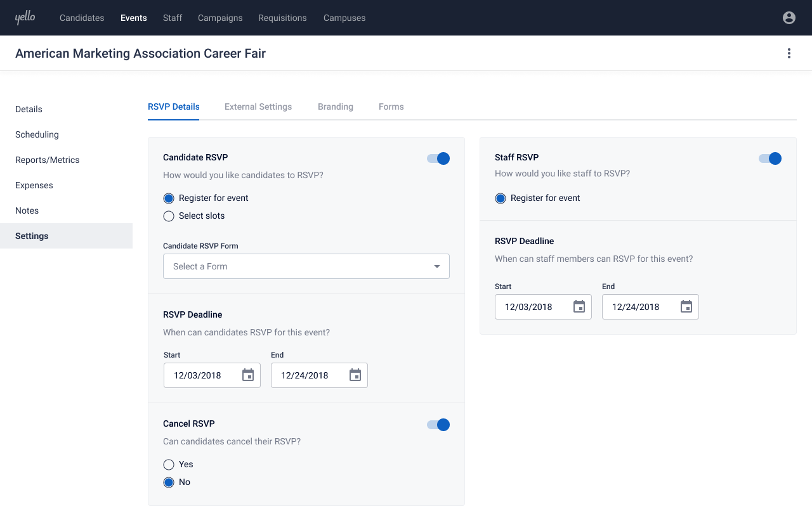Open calendar for staff RSVP Start date
Viewport: 812px width, 530px height.
pyautogui.click(x=579, y=307)
